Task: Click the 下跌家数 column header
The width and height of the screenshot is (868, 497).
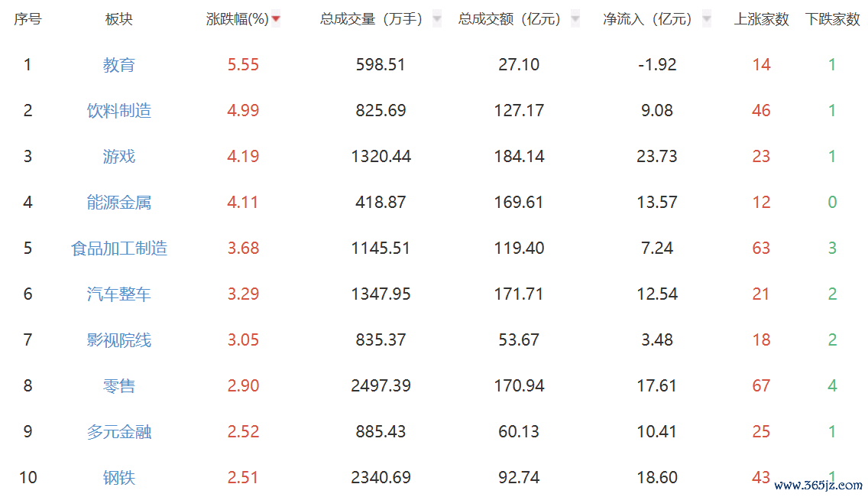Action: pyautogui.click(x=832, y=19)
